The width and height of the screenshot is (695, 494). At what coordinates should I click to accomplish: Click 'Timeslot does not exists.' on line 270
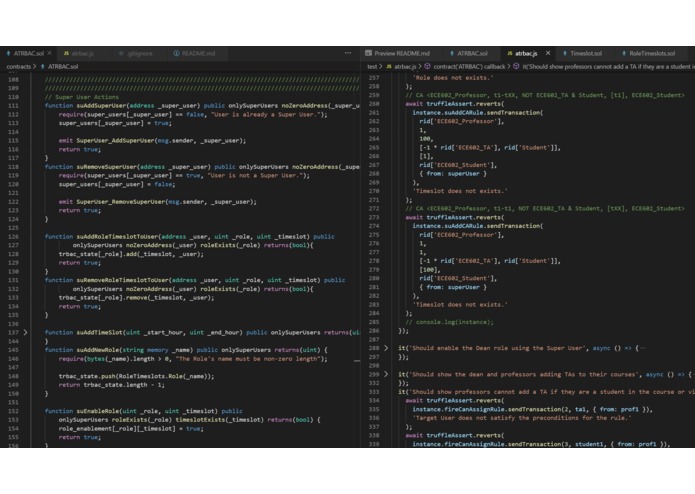click(x=460, y=191)
